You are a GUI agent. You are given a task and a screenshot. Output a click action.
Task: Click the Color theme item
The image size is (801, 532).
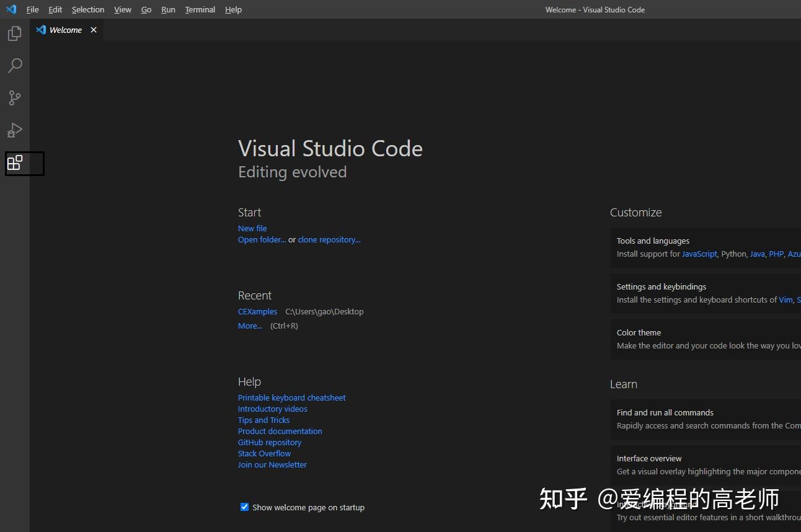706,339
